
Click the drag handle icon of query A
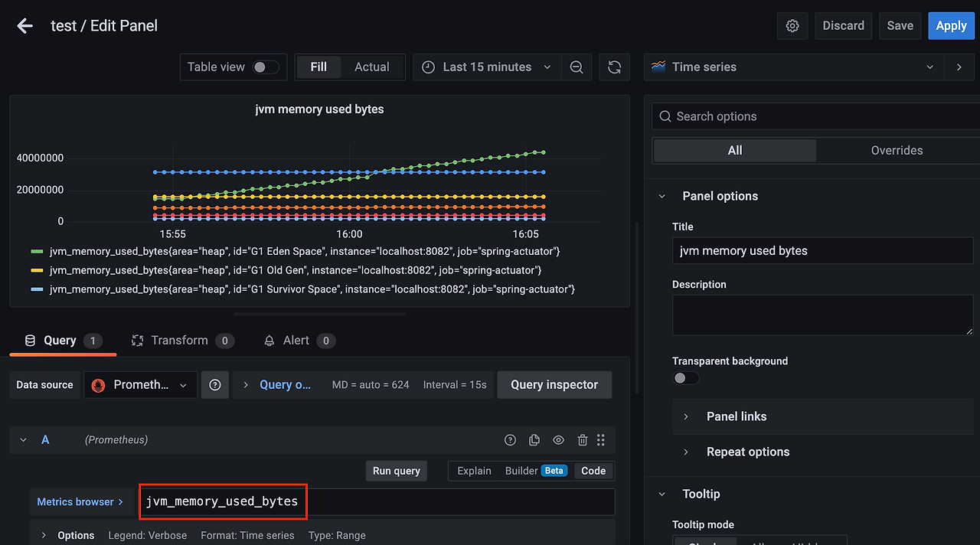pos(601,439)
